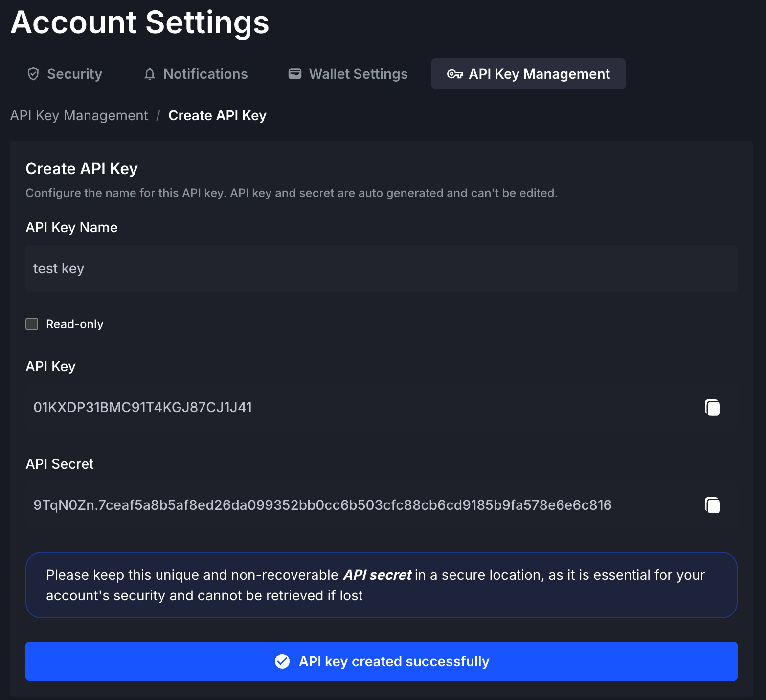This screenshot has height=700, width=766.
Task: Copy the API Key value
Action: tap(712, 407)
